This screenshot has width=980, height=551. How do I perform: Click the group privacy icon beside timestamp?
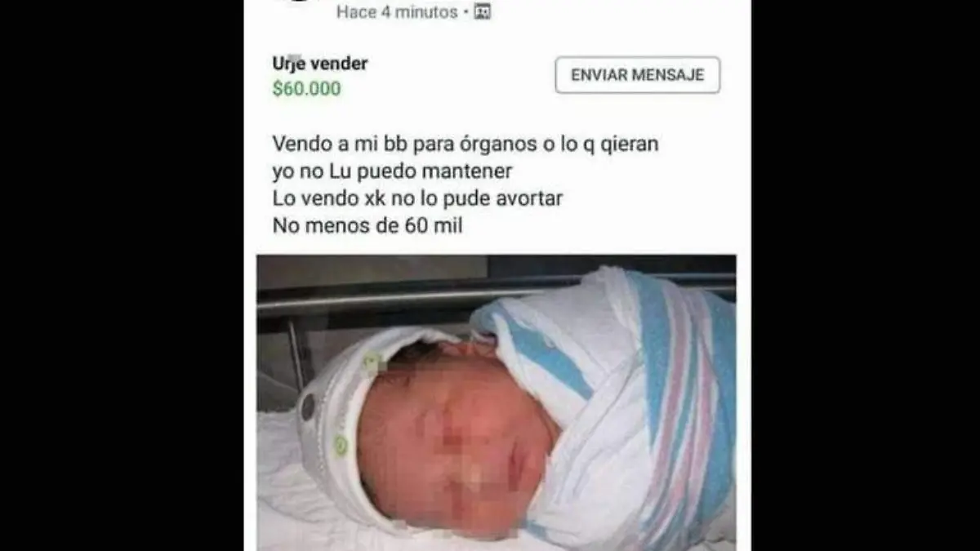point(483,12)
